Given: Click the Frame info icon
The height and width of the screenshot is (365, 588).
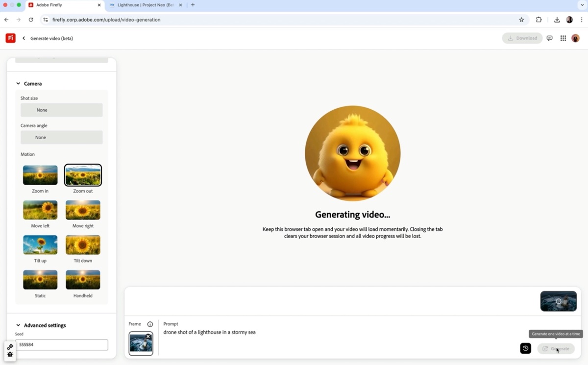Looking at the screenshot, I should click(x=150, y=324).
